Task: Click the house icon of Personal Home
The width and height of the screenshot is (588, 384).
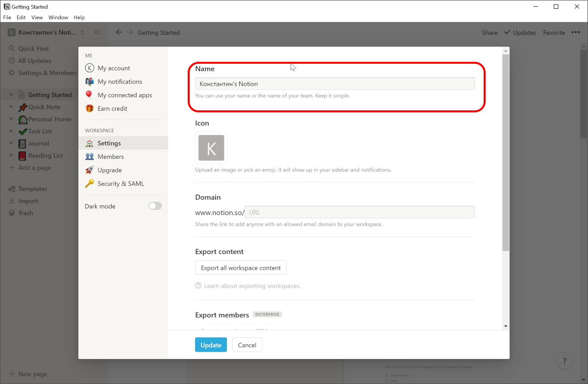Action: [x=23, y=119]
